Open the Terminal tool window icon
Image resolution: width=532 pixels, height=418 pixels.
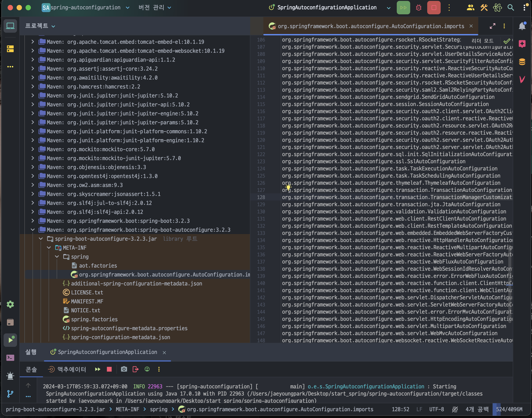pos(10,358)
